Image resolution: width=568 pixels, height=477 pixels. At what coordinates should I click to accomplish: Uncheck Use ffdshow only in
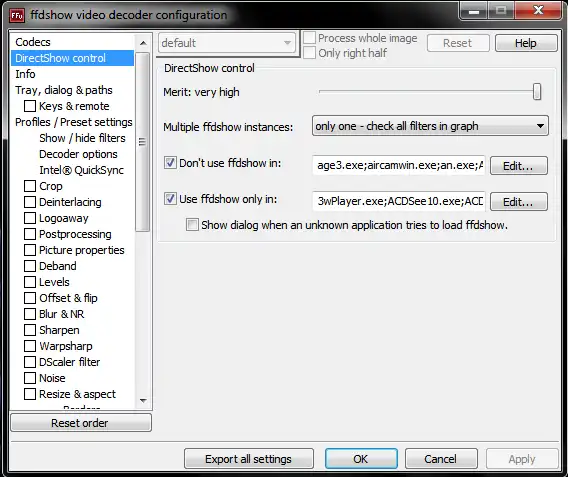tap(170, 198)
